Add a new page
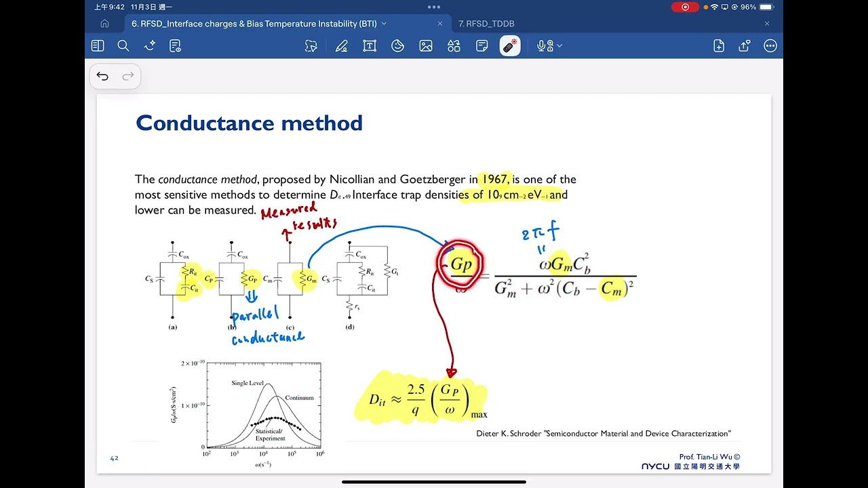Viewport: 868px width, 488px height. 719,46
